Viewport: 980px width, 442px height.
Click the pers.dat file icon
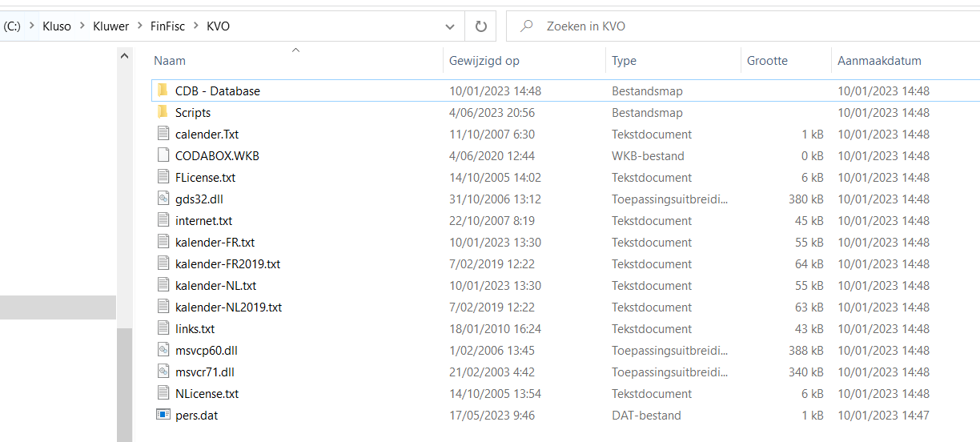(163, 415)
